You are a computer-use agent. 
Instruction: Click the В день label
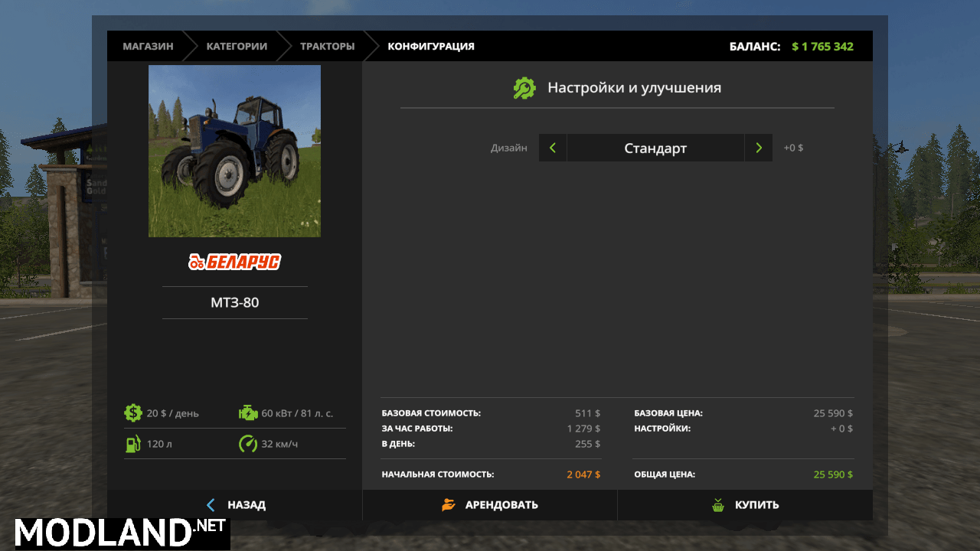[398, 444]
